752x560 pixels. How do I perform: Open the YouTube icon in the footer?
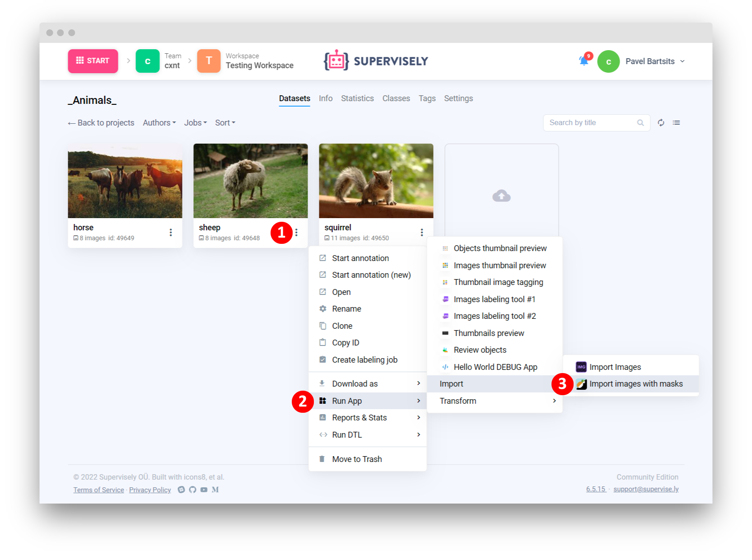tap(204, 490)
